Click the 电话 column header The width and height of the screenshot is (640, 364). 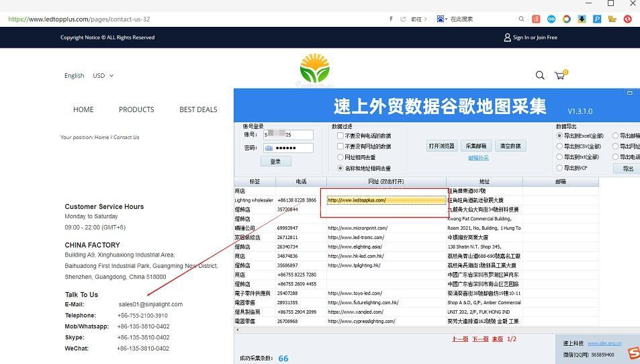[302, 181]
